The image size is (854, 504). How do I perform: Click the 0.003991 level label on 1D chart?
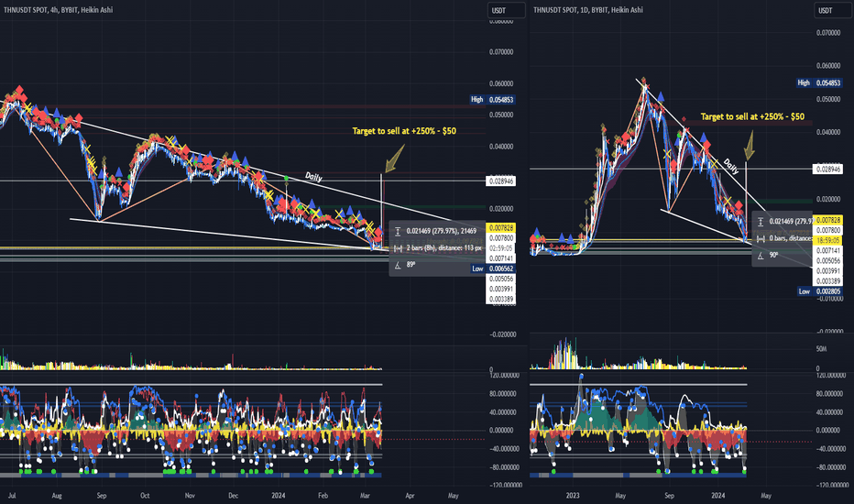[x=827, y=271]
